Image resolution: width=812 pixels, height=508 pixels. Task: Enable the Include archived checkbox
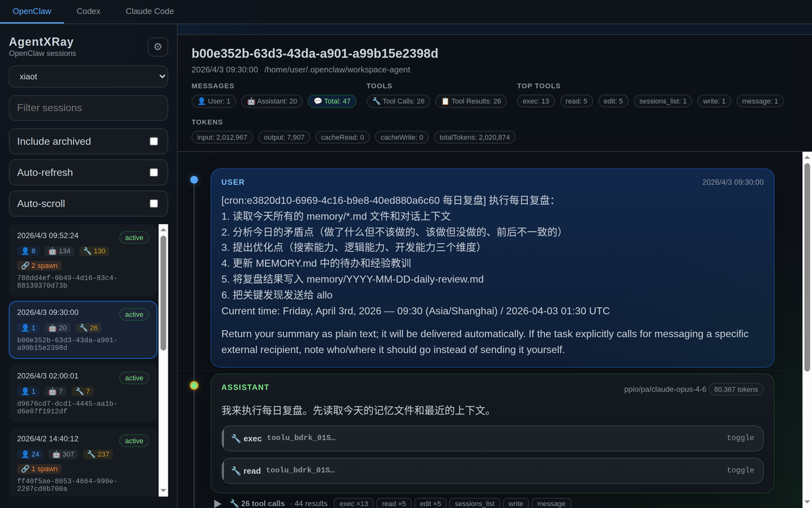pos(154,142)
